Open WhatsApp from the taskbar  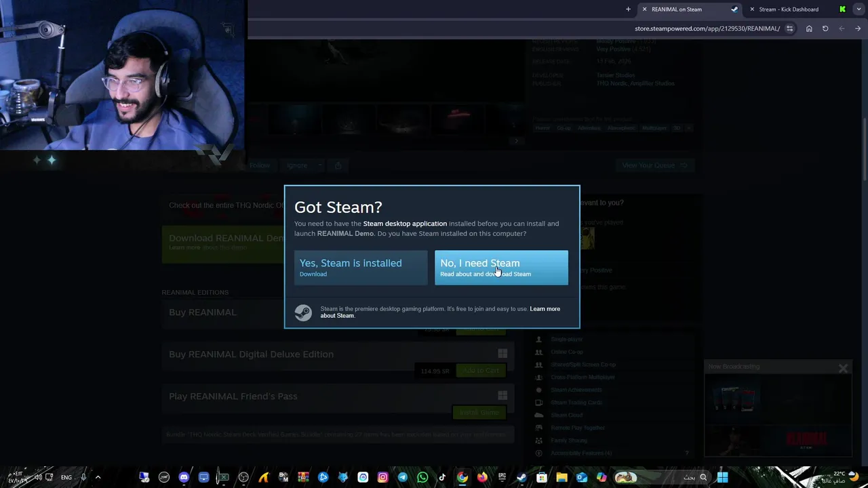tap(422, 477)
